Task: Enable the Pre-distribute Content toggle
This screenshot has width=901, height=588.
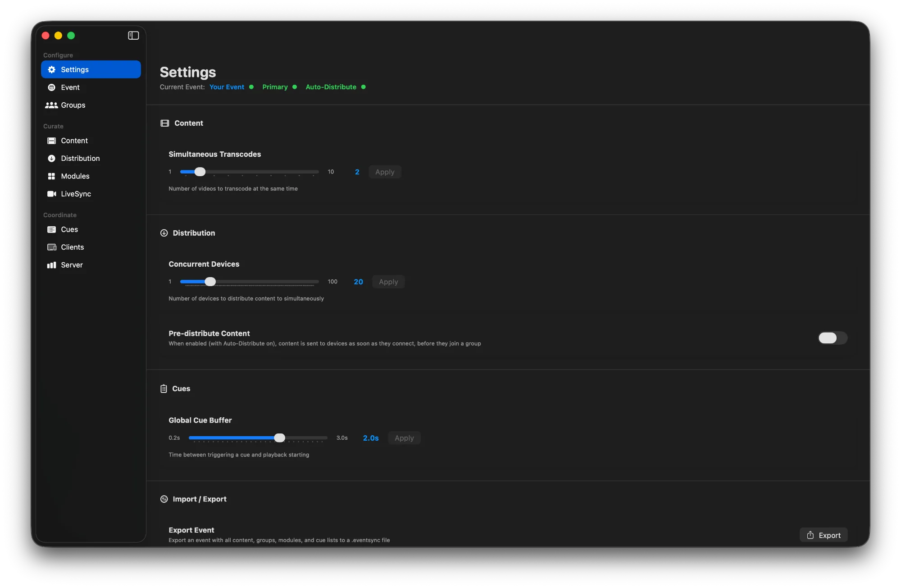Action: pos(832,338)
